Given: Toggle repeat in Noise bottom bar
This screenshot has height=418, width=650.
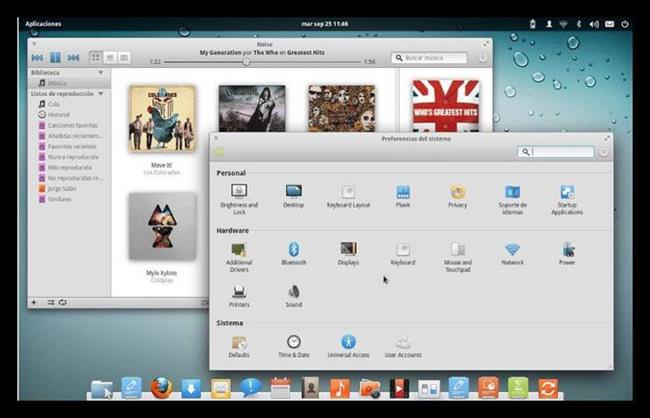Looking at the screenshot, I should (x=63, y=302).
